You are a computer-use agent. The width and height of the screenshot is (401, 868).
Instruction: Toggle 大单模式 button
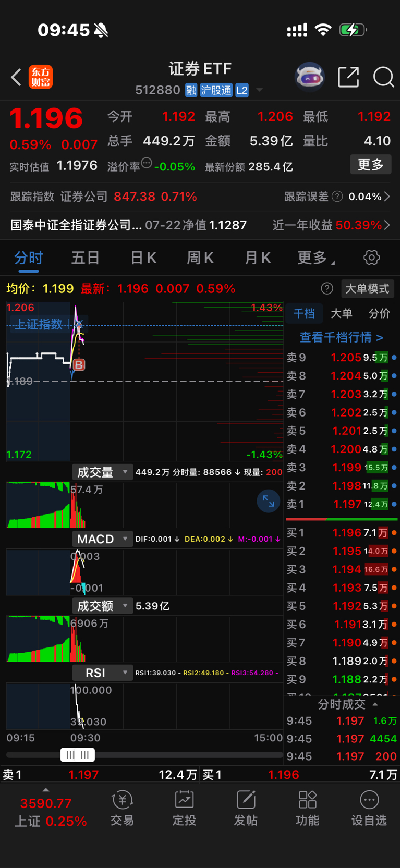368,289
